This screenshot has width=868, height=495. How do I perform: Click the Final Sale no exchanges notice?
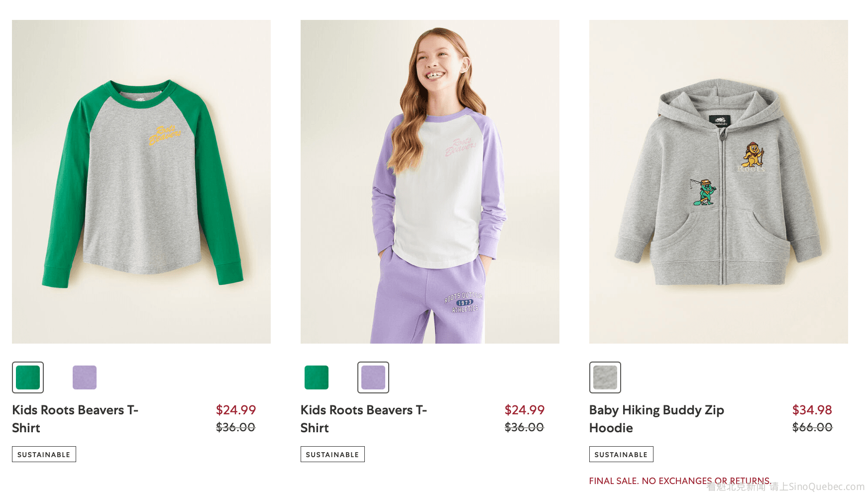click(x=680, y=481)
